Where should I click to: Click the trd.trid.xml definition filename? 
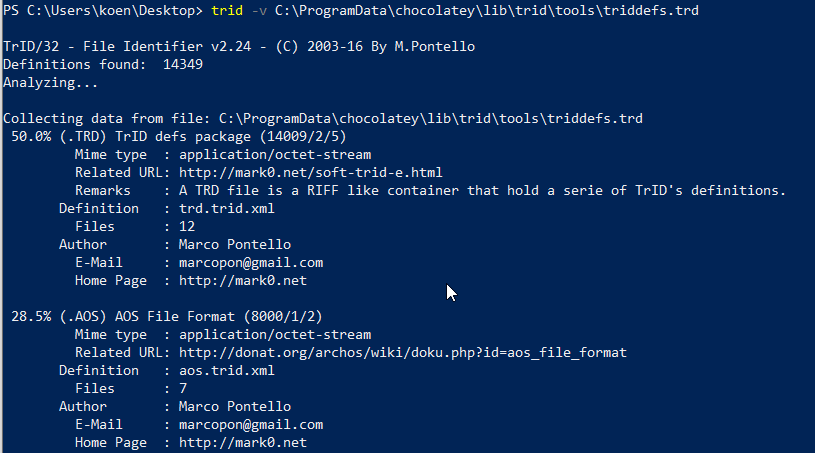[x=226, y=208]
